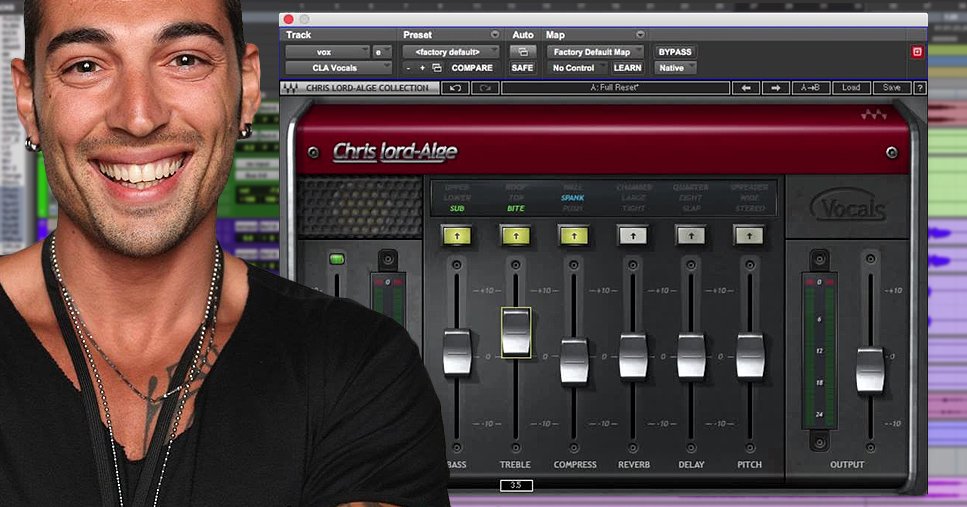Open the Preset section menu

pos(418,35)
